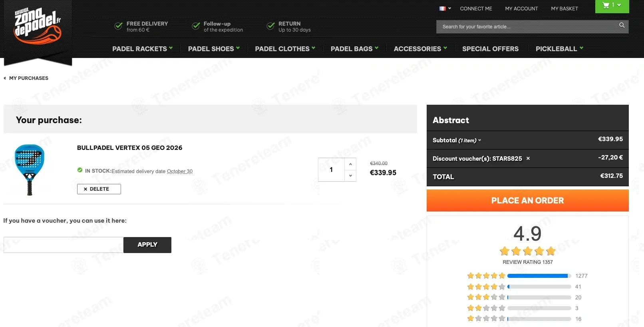The width and height of the screenshot is (644, 327).
Task: Click the 3-star rating bar with 20
Action: 539,297
